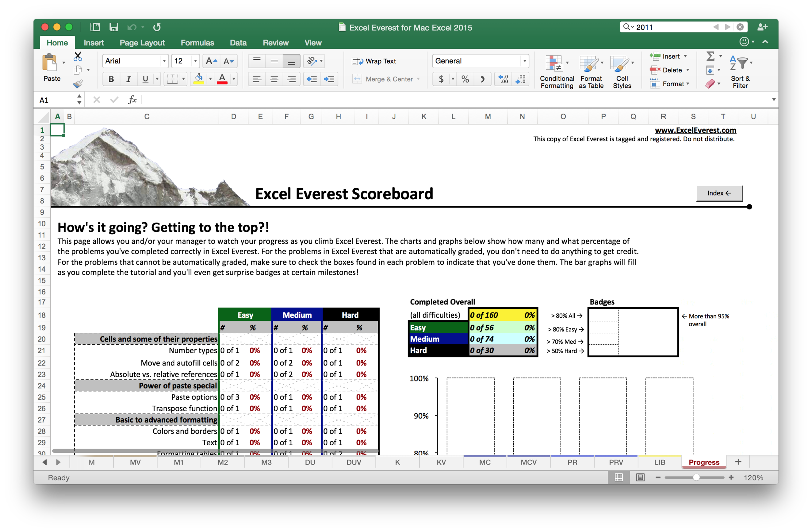Viewport: 812px width, 532px height.
Task: Click the Percent Style icon
Action: [x=465, y=79]
